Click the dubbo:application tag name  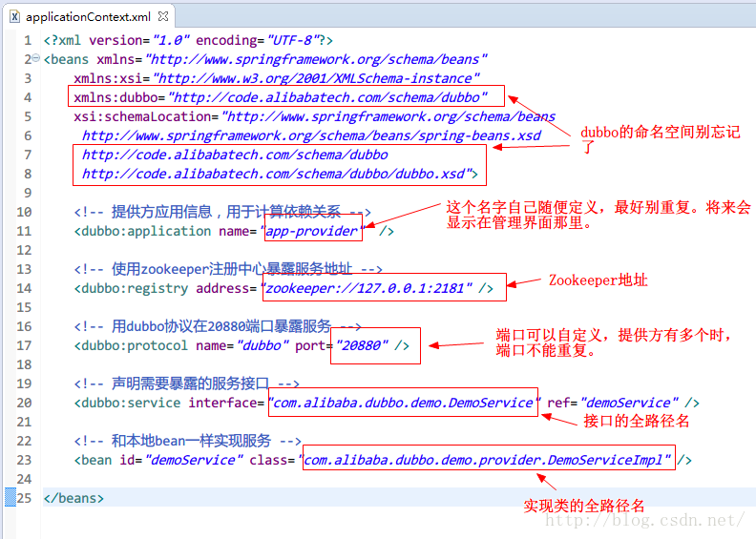tap(146, 231)
